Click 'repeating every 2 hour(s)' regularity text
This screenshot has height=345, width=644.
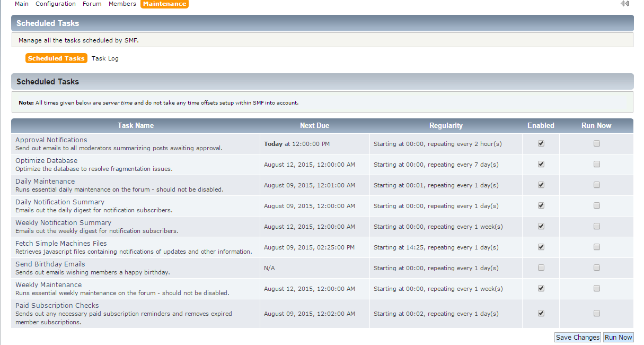tap(465, 144)
